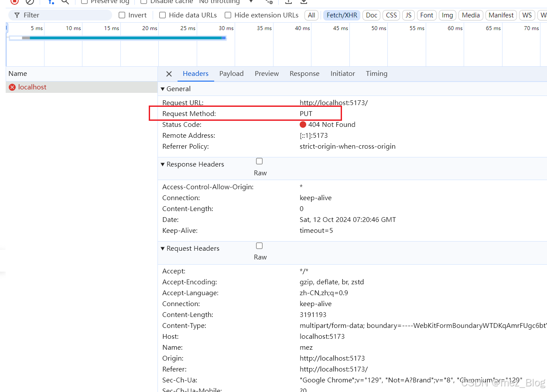
Task: Select the Img type filter
Action: [447, 15]
